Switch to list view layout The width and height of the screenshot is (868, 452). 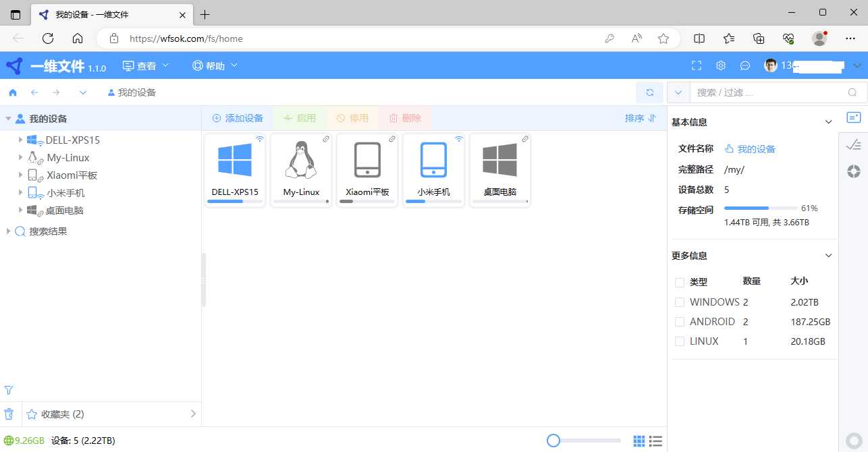tap(655, 441)
